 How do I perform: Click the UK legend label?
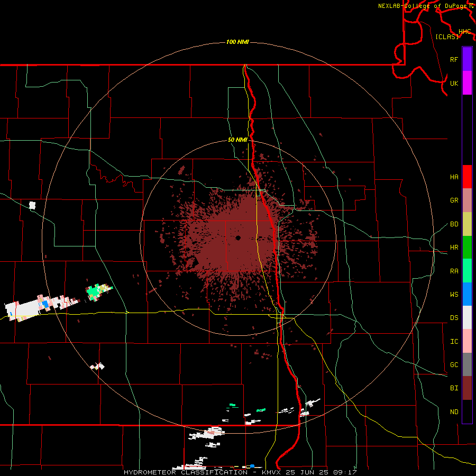pyautogui.click(x=454, y=83)
